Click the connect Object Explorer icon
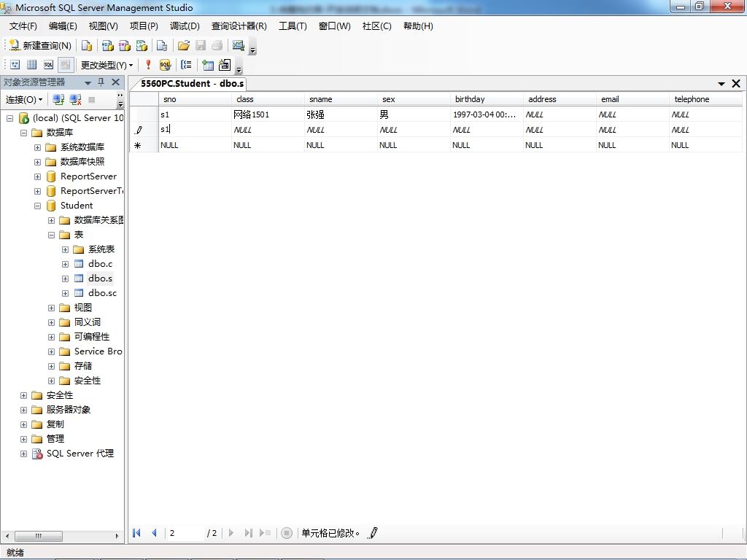This screenshot has height=560, width=747. pyautogui.click(x=58, y=99)
